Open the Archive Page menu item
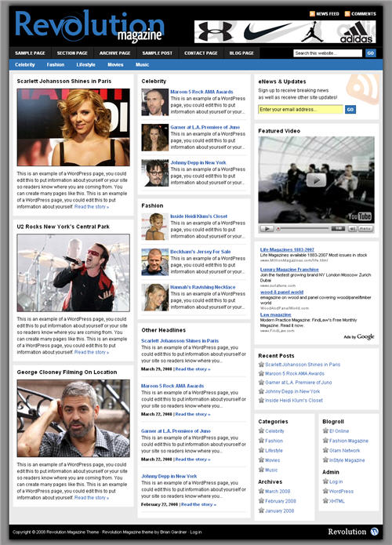Image resolution: width=392 pixels, height=545 pixels. click(115, 53)
